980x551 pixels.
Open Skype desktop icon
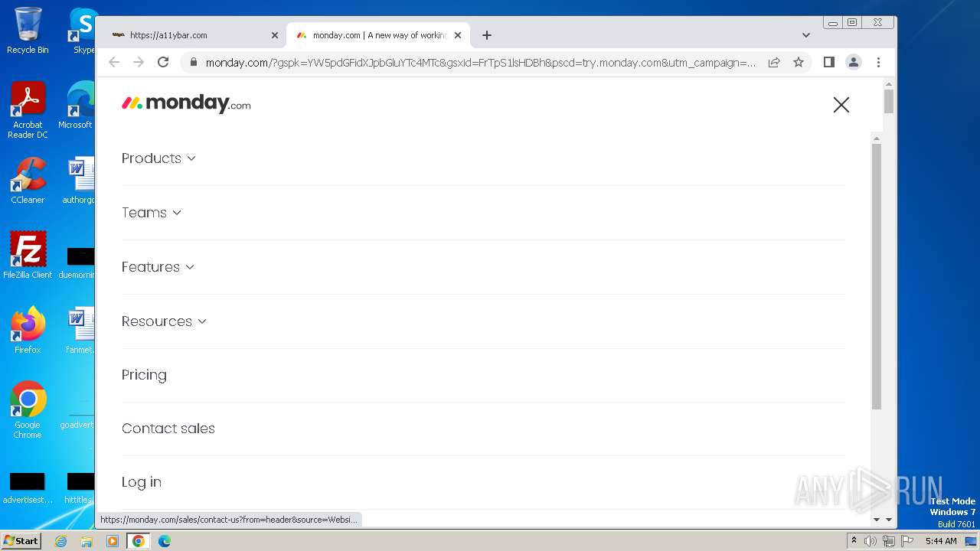pos(83,31)
